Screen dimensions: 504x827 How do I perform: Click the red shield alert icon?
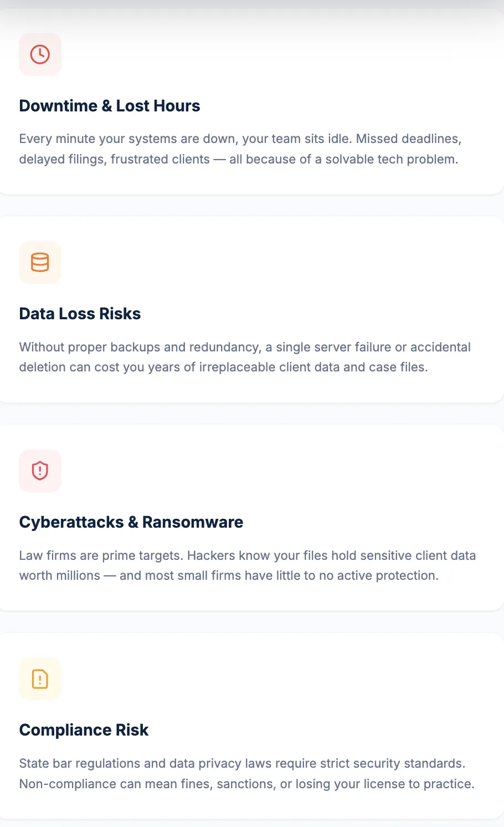click(40, 471)
